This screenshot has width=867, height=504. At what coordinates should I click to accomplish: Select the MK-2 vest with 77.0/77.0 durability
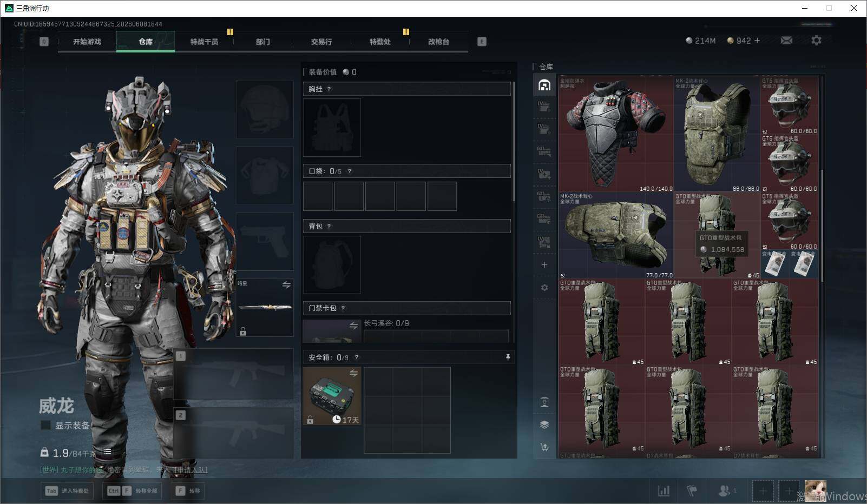pyautogui.click(x=616, y=235)
